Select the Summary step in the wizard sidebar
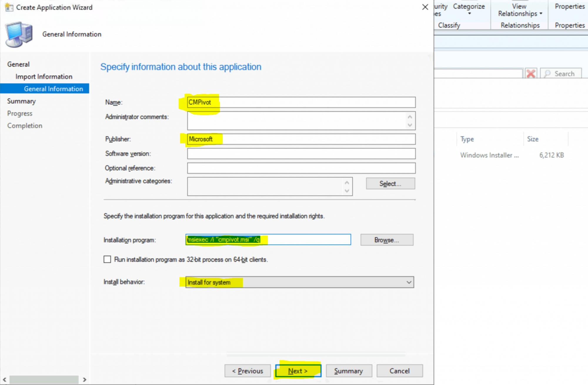This screenshot has width=588, height=385. pyautogui.click(x=21, y=101)
